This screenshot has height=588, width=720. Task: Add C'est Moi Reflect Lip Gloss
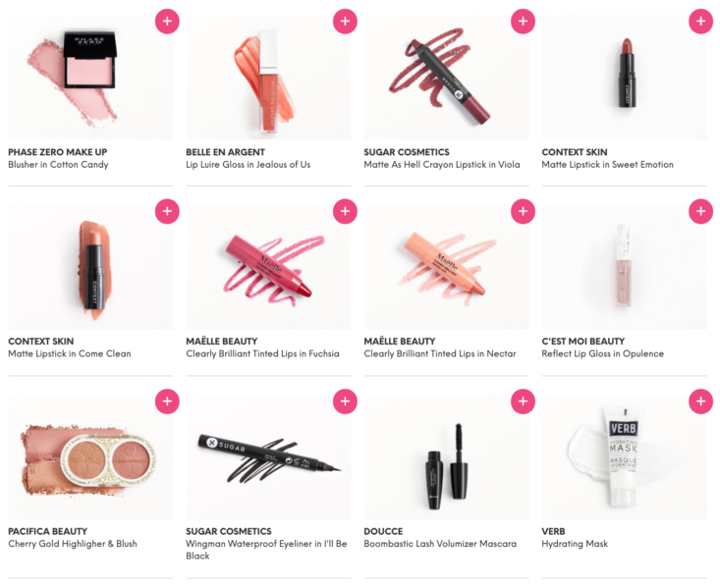click(x=700, y=211)
